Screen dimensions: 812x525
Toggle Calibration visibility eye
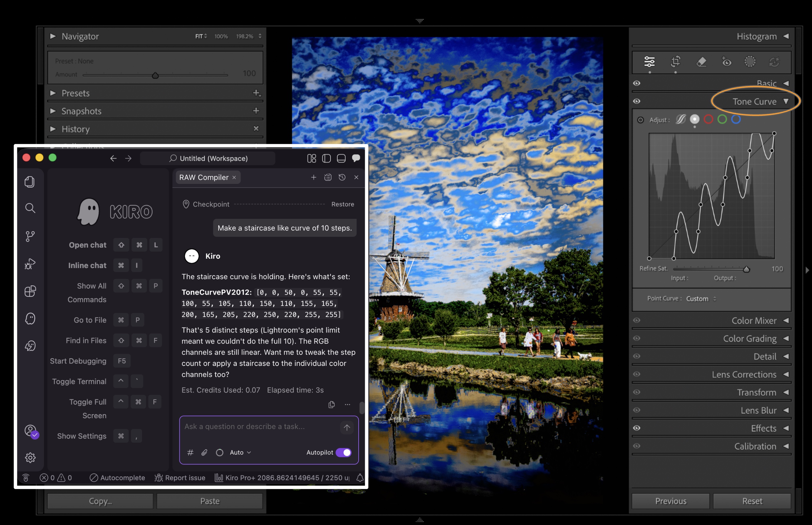click(637, 446)
